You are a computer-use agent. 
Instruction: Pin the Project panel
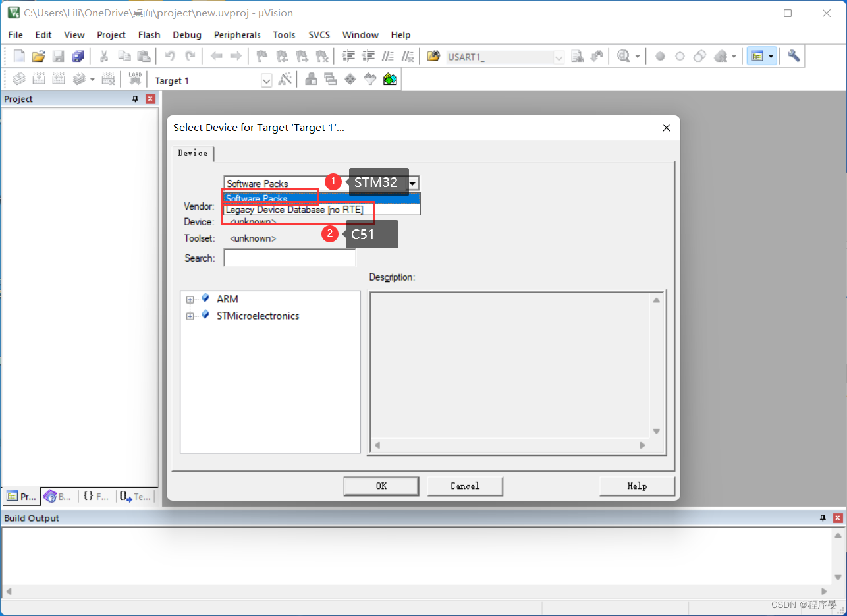click(136, 99)
